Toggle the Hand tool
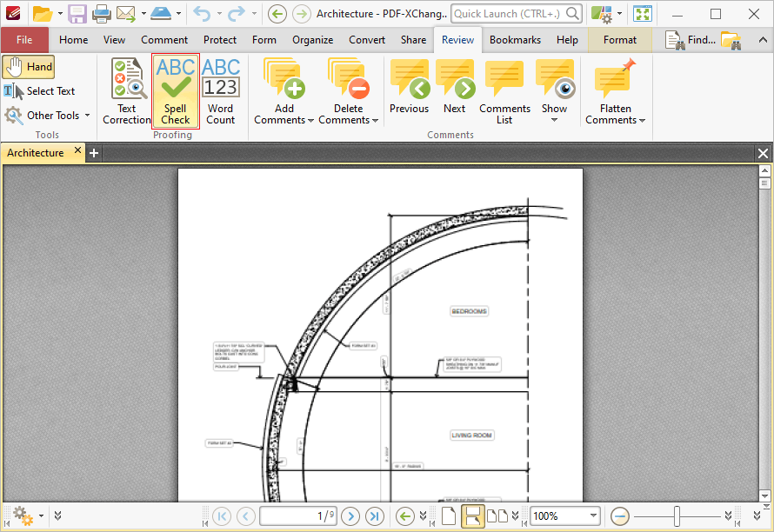 (x=29, y=67)
